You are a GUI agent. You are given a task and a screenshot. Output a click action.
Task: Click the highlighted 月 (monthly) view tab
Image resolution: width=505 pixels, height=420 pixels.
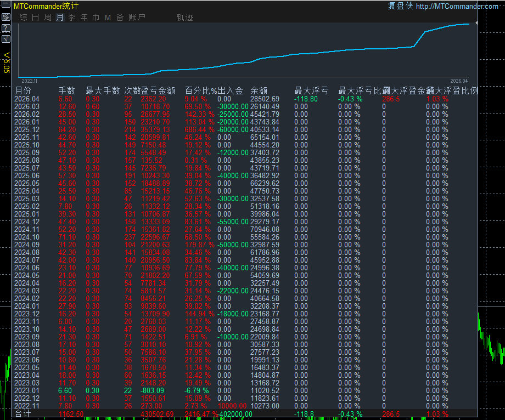pyautogui.click(x=59, y=17)
